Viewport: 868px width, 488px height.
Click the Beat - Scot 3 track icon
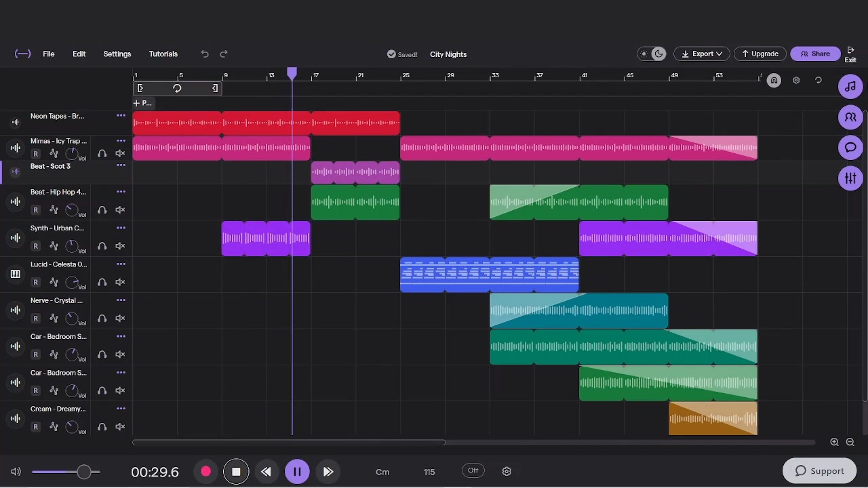pyautogui.click(x=16, y=172)
